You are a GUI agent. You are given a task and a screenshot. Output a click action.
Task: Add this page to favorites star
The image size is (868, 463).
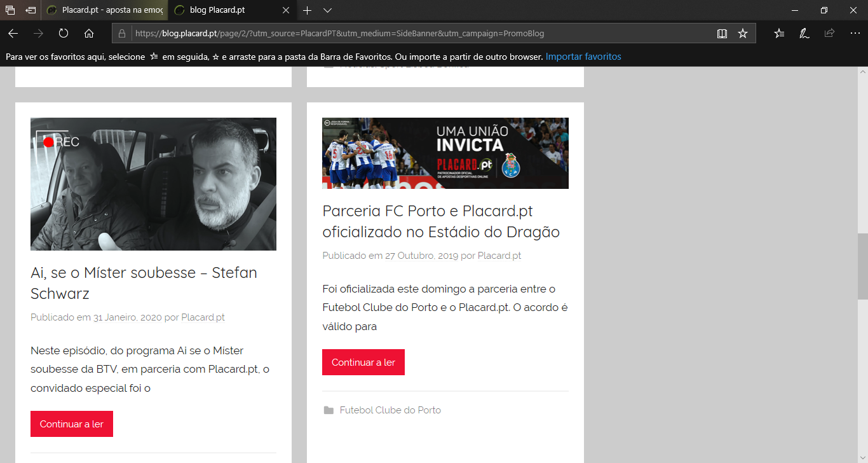743,33
